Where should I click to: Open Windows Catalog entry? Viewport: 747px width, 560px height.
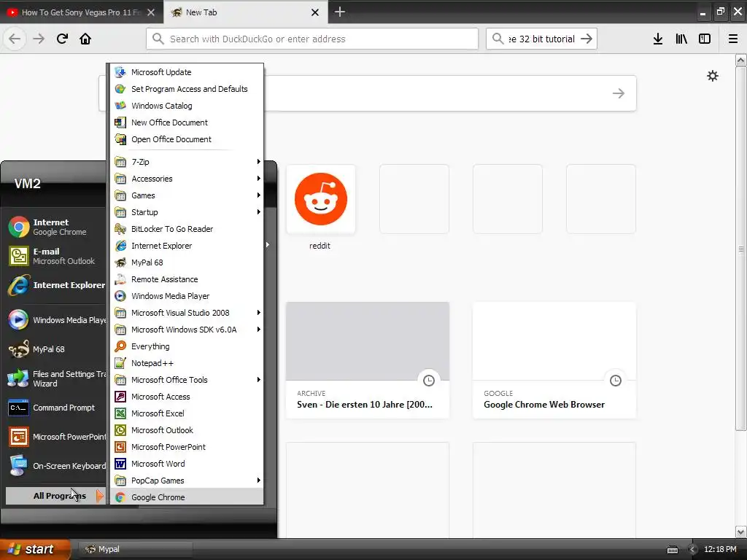pyautogui.click(x=187, y=106)
